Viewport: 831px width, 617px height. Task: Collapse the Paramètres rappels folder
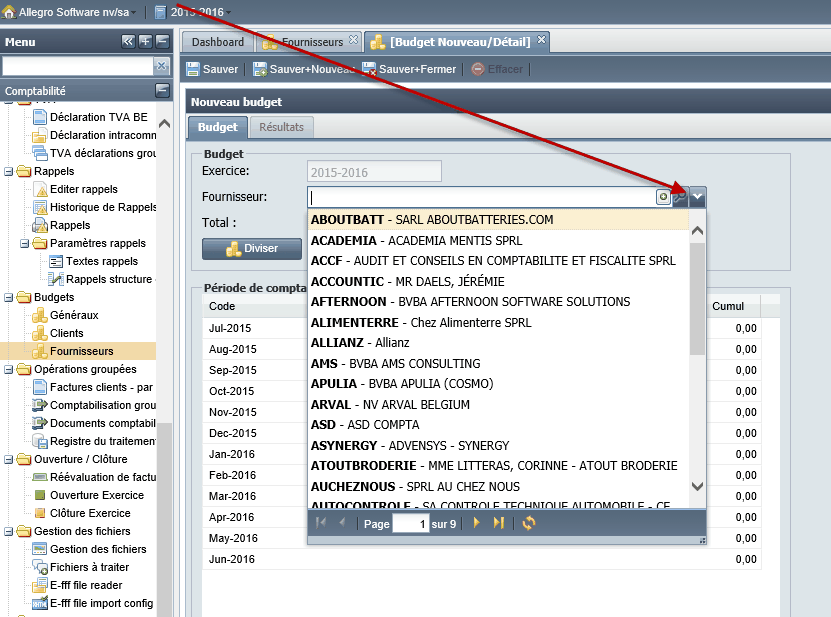pyautogui.click(x=24, y=243)
